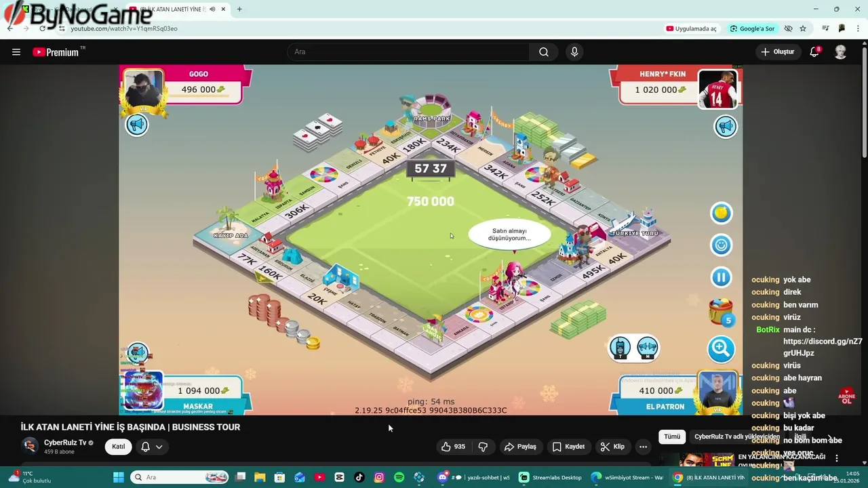Open Instagram from the taskbar

click(379, 477)
